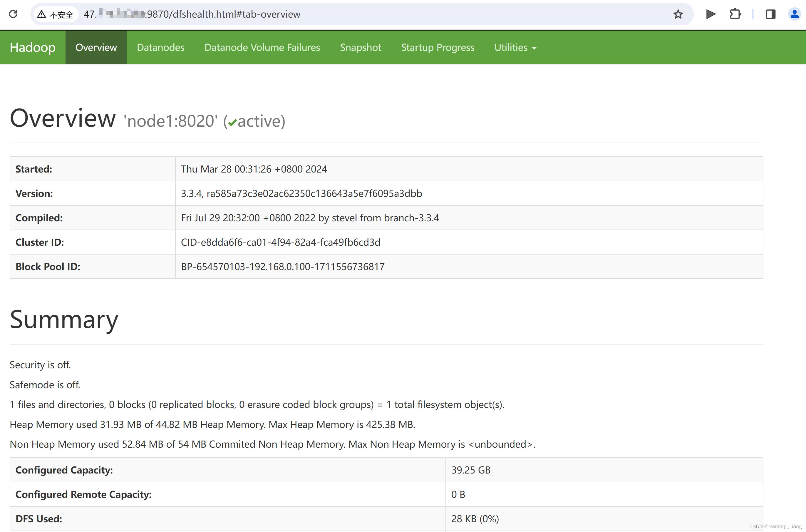The image size is (806, 532).
Task: Click the Heap Memory used line
Action: pyautogui.click(x=212, y=424)
